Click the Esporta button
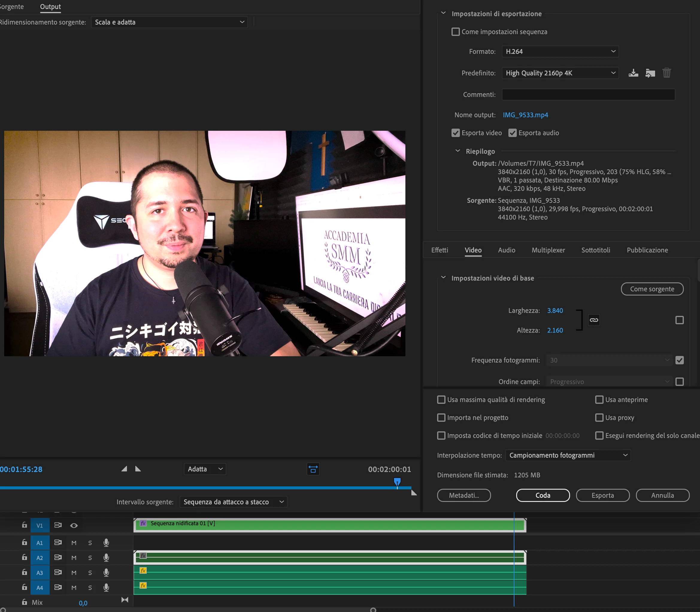 point(602,495)
